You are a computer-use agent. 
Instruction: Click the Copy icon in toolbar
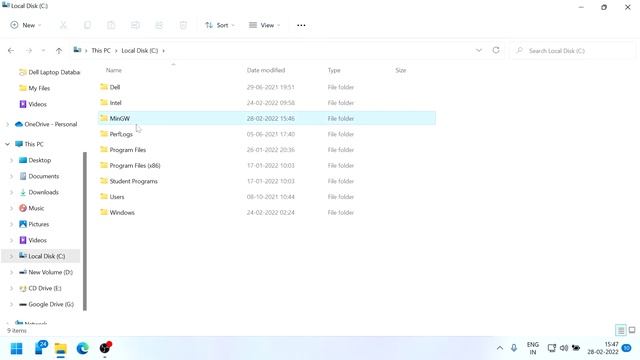point(87,25)
